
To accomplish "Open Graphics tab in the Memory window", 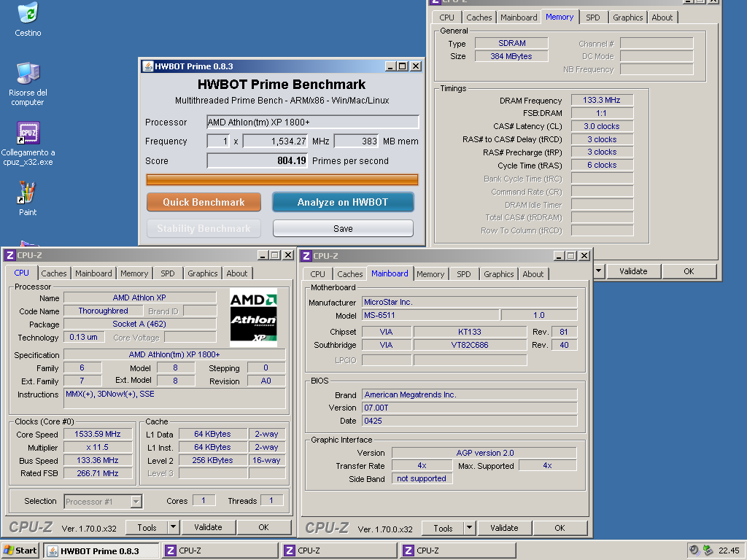I will 628,17.
